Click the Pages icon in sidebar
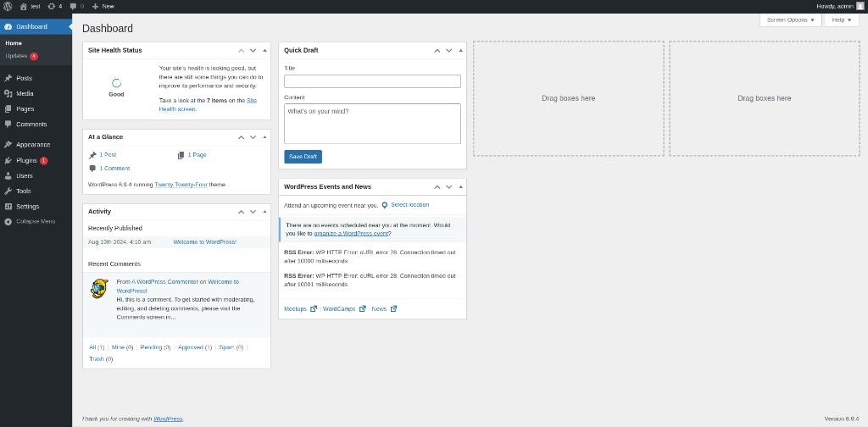 point(8,109)
